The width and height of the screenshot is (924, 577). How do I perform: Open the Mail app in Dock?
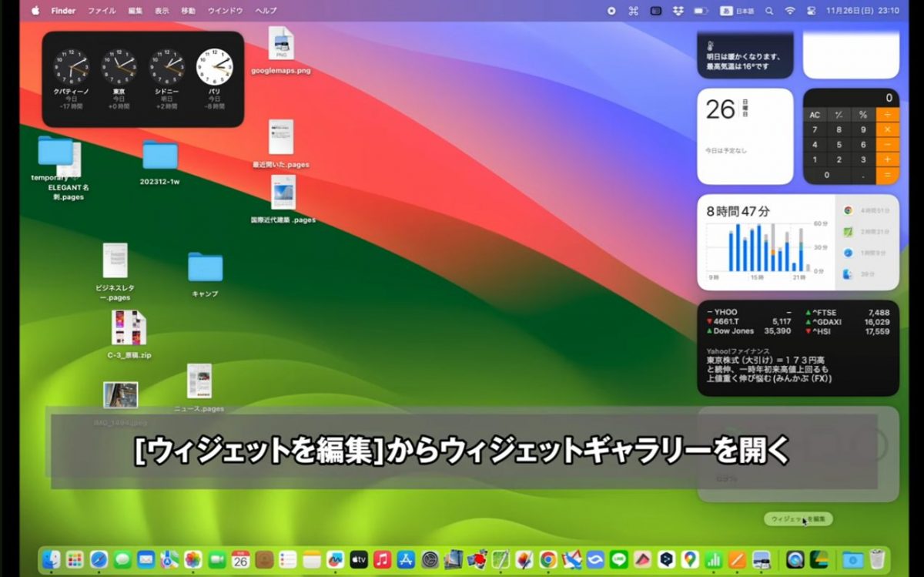coord(146,559)
